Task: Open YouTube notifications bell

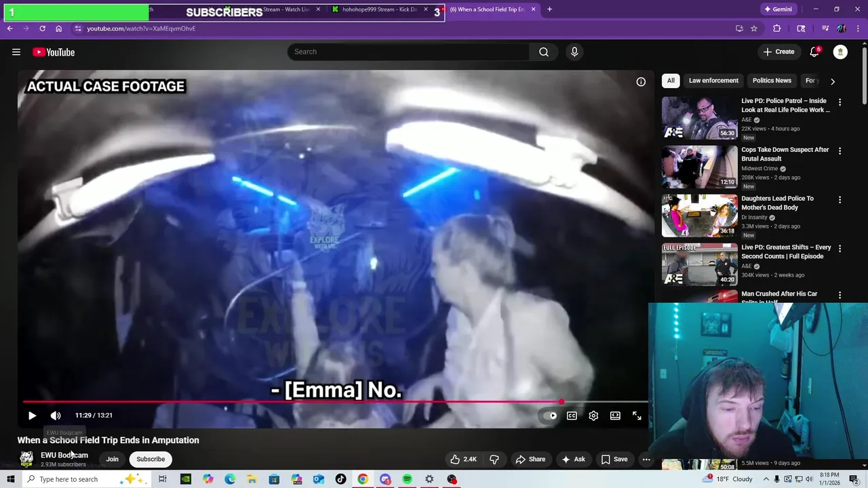Action: pos(815,52)
